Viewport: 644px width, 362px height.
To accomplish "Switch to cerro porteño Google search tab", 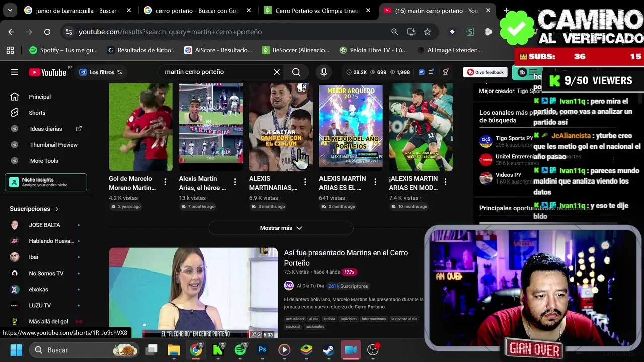I will pyautogui.click(x=197, y=11).
